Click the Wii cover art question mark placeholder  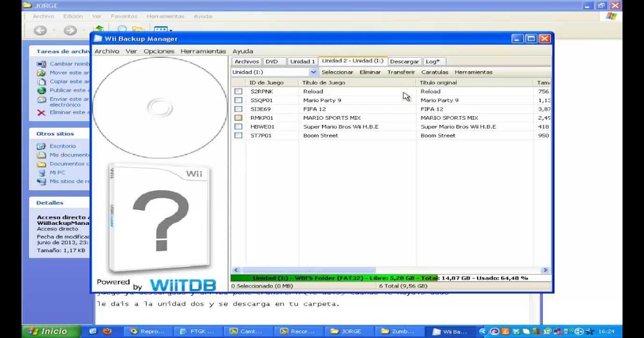coord(159,217)
